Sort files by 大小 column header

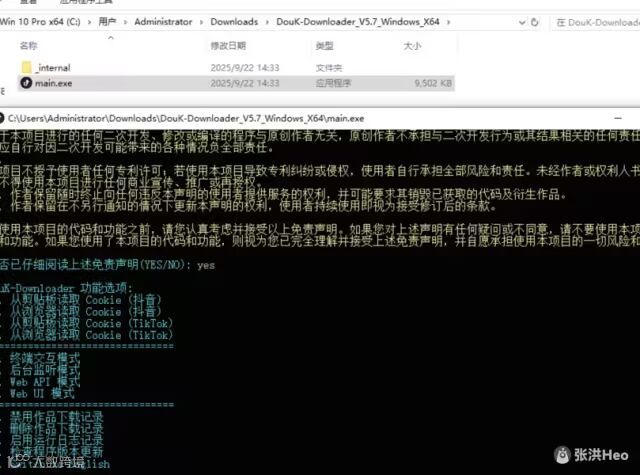(412, 46)
